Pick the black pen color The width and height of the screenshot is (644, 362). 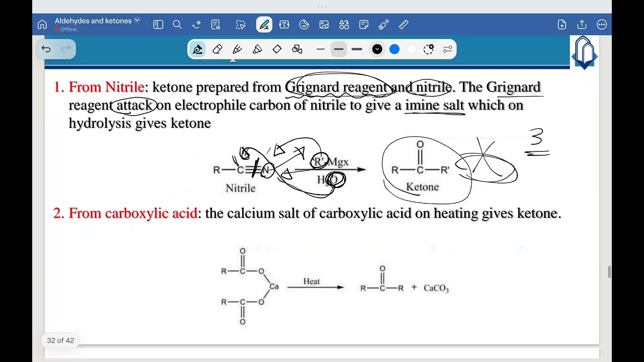tap(377, 49)
